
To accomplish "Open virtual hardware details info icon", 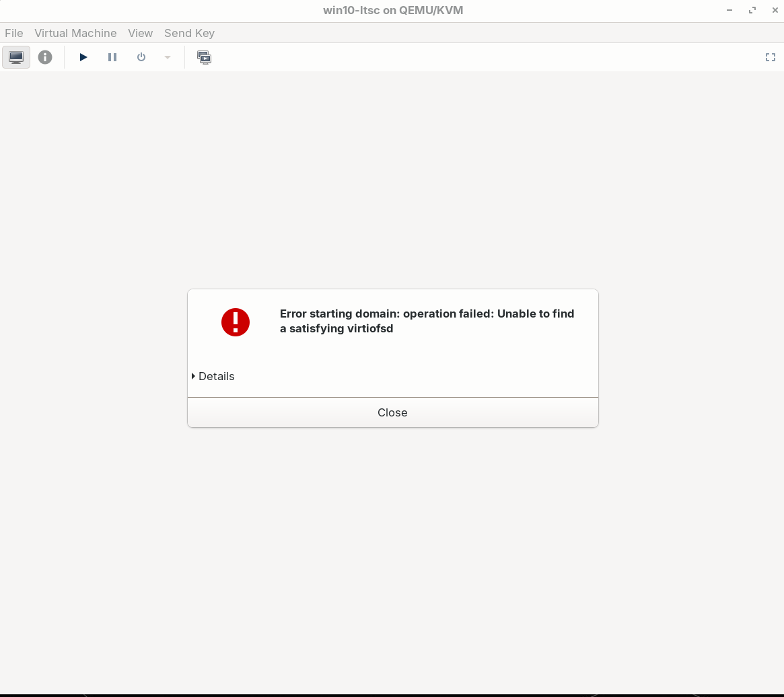I will (x=45, y=57).
